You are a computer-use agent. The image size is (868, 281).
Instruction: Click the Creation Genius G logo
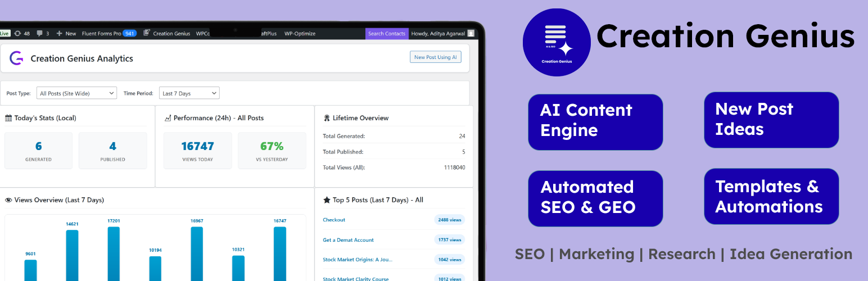17,58
